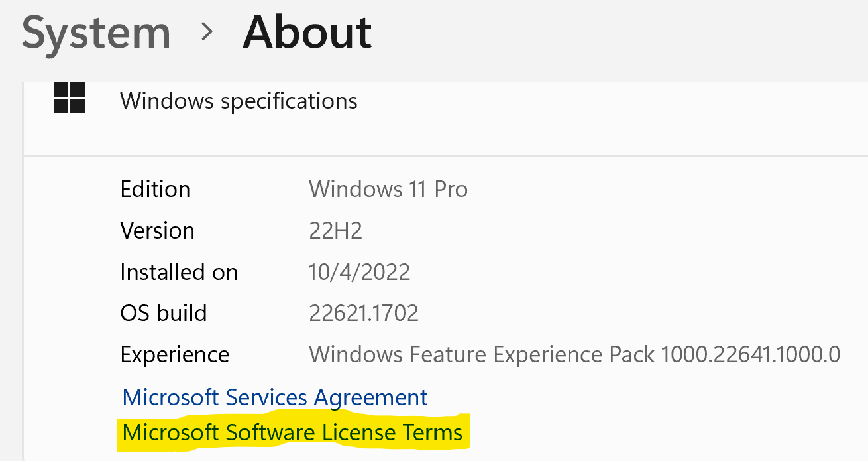Open Microsoft Software License Terms link
Image resolution: width=868 pixels, height=461 pixels.
292,432
